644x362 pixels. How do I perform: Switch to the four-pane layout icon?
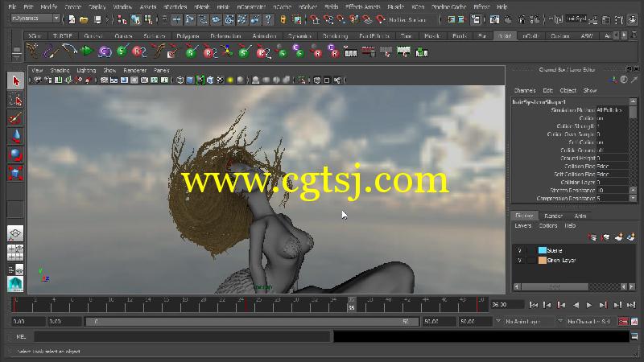(x=15, y=253)
